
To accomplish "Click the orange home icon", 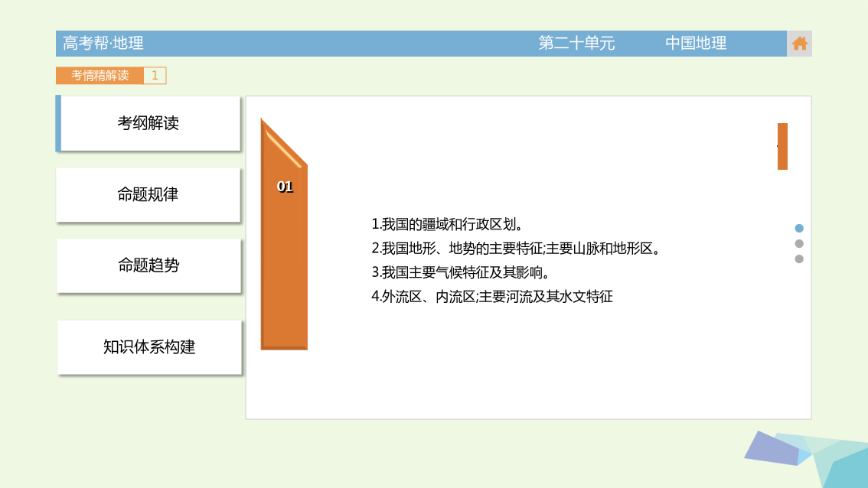I will coord(799,43).
